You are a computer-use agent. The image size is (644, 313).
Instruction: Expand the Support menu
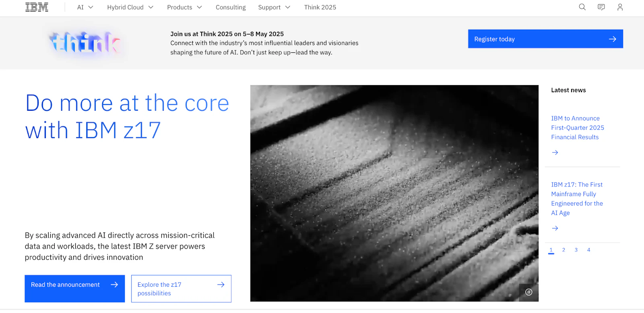point(274,7)
